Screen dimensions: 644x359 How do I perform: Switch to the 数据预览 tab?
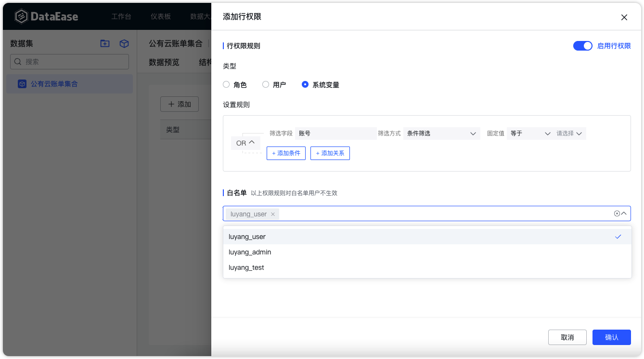(x=164, y=62)
